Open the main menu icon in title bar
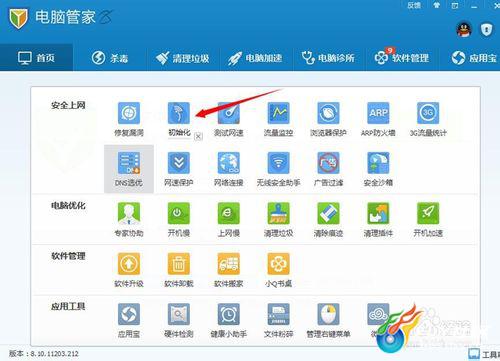This screenshot has width=500, height=361. 455,6
